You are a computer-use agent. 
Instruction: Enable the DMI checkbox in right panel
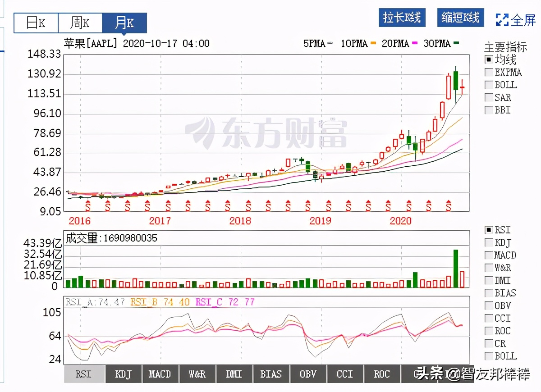pos(489,280)
